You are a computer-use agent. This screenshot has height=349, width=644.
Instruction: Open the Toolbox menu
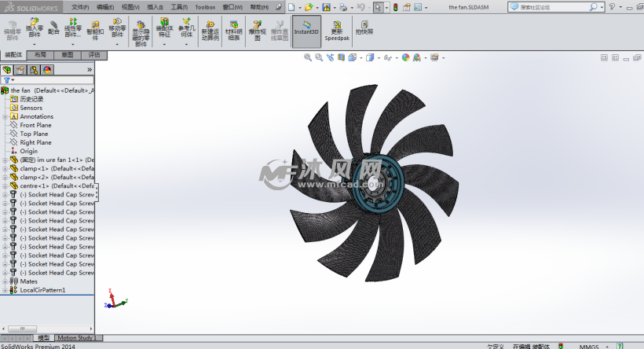click(205, 6)
